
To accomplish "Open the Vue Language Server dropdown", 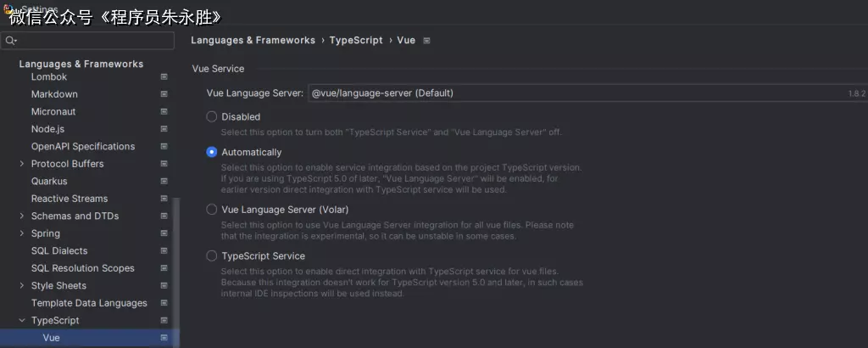I will point(585,93).
